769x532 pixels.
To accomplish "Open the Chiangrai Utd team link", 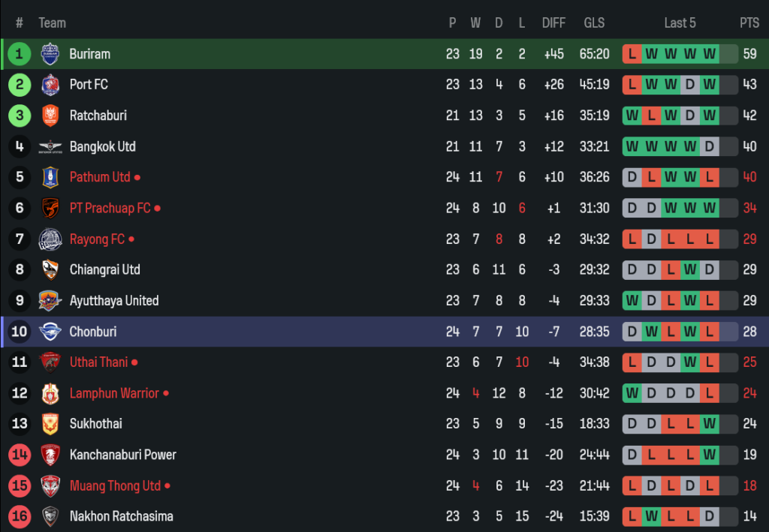I will 104,269.
